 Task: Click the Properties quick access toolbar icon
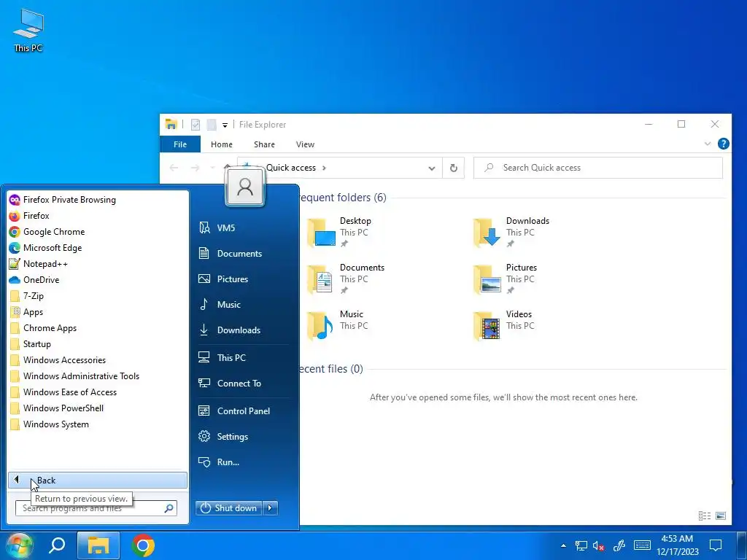(196, 125)
